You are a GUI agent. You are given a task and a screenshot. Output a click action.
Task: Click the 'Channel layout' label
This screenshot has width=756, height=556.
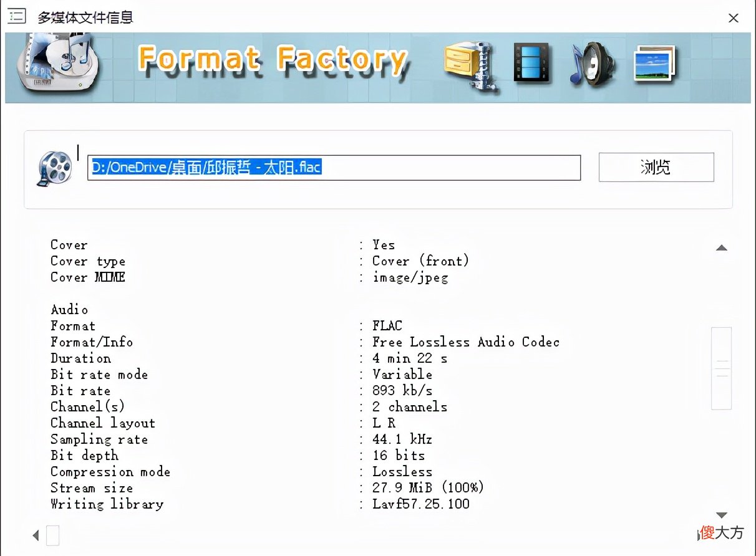coord(103,423)
